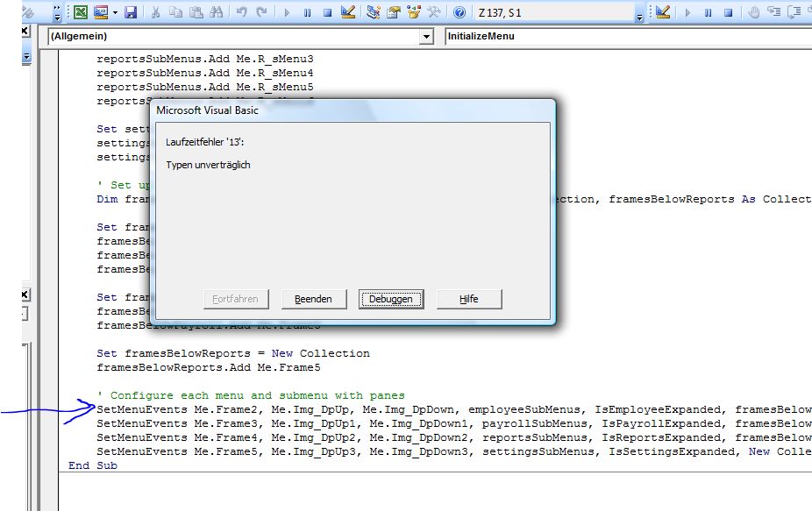Image resolution: width=812 pixels, height=511 pixels.
Task: Open the Object Browser icon
Action: pos(414,12)
